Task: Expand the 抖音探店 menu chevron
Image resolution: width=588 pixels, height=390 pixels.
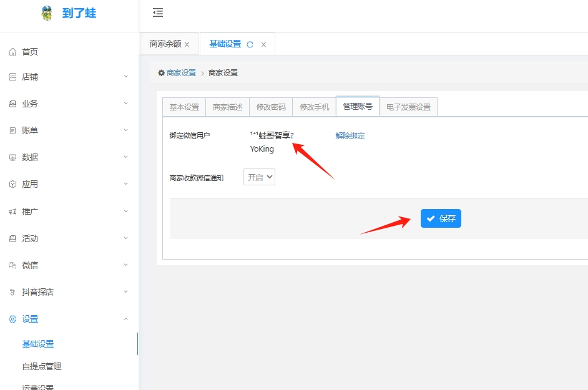Action: point(126,292)
